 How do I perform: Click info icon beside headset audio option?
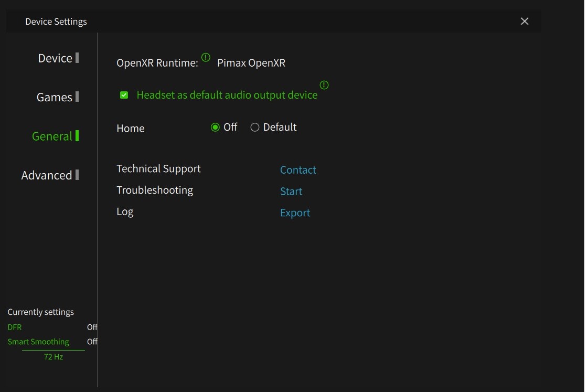324,85
